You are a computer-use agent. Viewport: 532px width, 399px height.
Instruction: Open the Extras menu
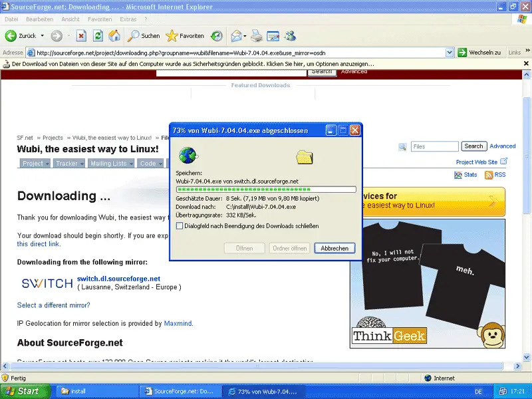pyautogui.click(x=128, y=19)
